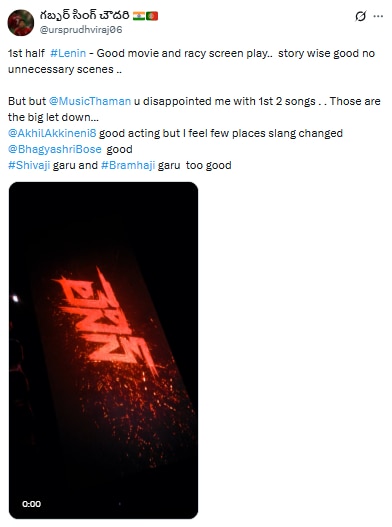Visit the @MusicThaman profile mention
Image resolution: width=392 pixels, height=527 pixels.
tap(90, 101)
